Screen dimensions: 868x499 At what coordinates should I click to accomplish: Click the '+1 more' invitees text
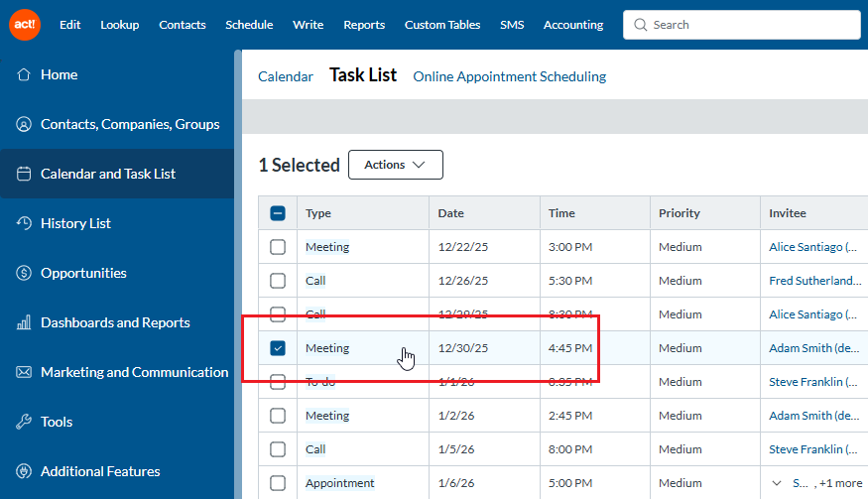840,483
